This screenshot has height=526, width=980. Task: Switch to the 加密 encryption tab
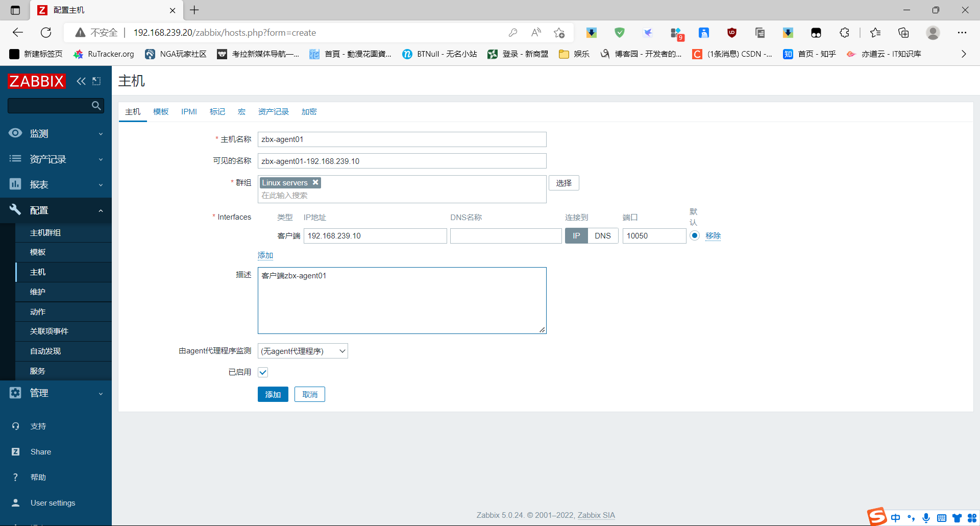tap(309, 111)
